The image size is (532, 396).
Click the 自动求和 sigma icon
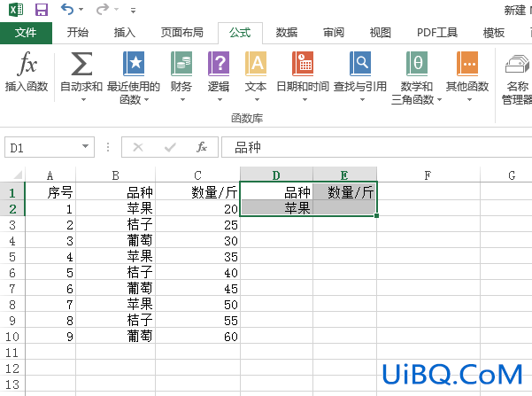pos(81,64)
